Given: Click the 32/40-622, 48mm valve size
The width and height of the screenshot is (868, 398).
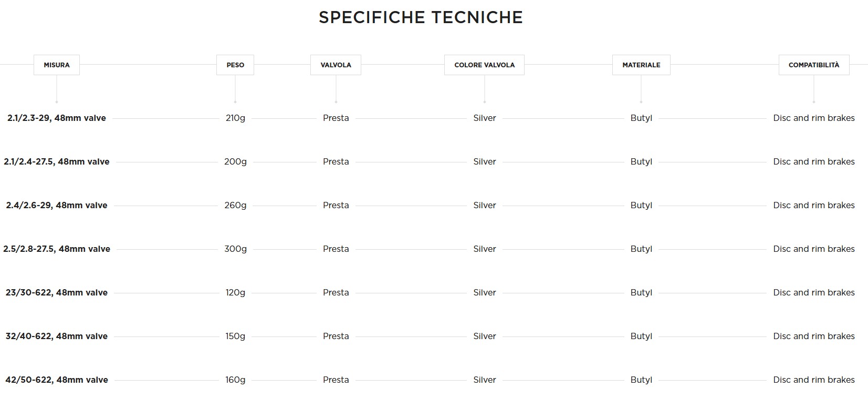Looking at the screenshot, I should 57,336.
